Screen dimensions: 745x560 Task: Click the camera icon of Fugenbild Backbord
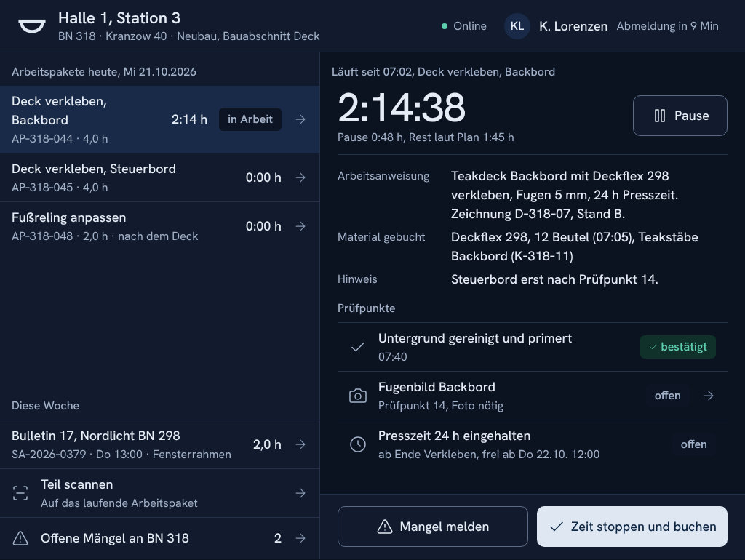pyautogui.click(x=358, y=396)
